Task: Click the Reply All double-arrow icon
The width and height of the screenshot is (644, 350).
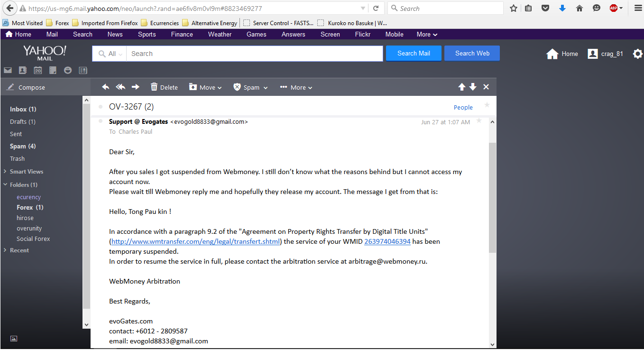Action: tap(120, 87)
